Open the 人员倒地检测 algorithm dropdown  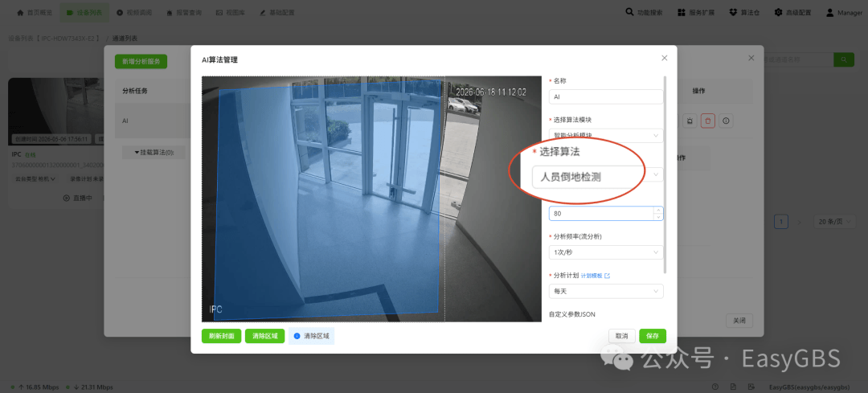[597, 177]
